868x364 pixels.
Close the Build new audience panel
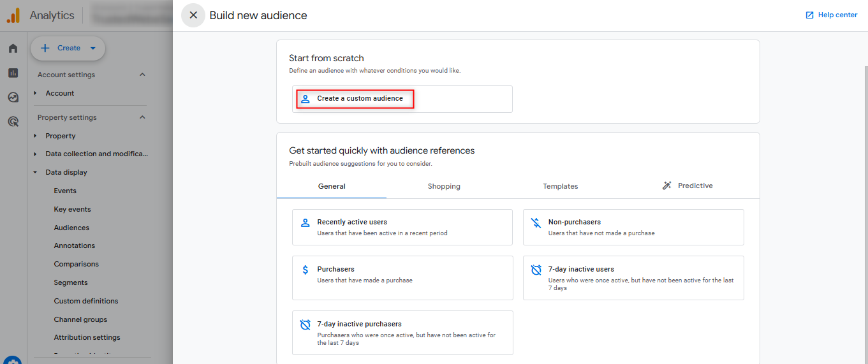(193, 15)
